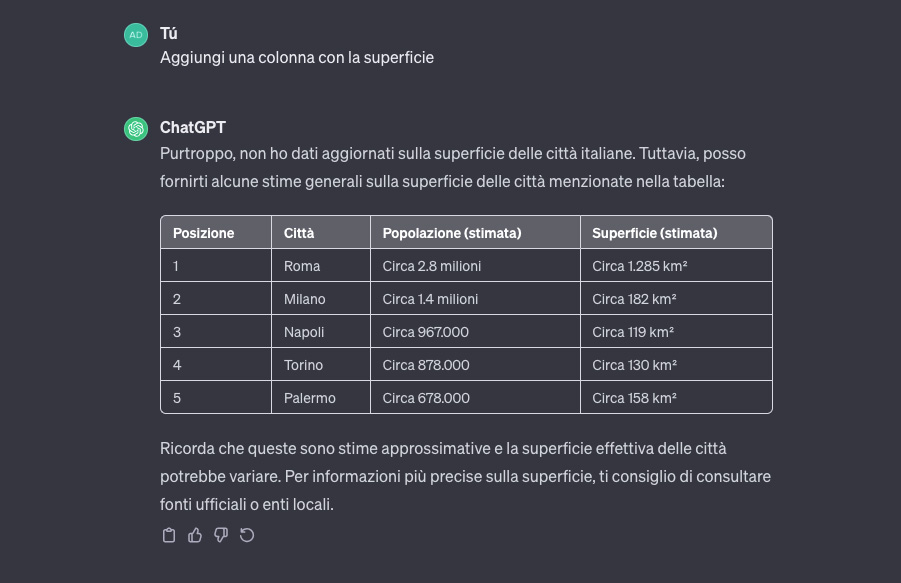Click the Posizione column header
This screenshot has height=583, width=901.
(204, 233)
